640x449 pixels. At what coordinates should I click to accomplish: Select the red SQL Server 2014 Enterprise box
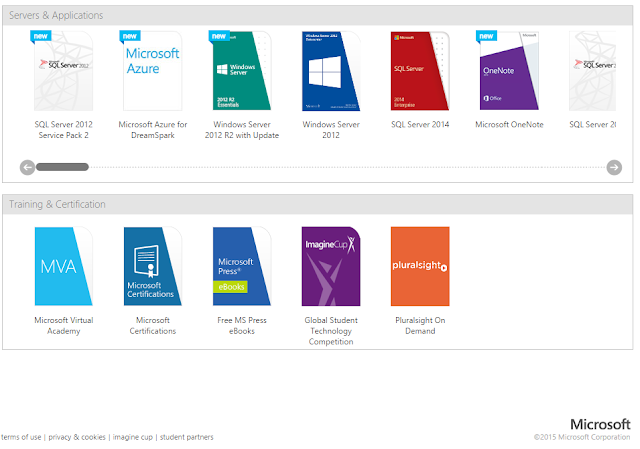tap(420, 71)
